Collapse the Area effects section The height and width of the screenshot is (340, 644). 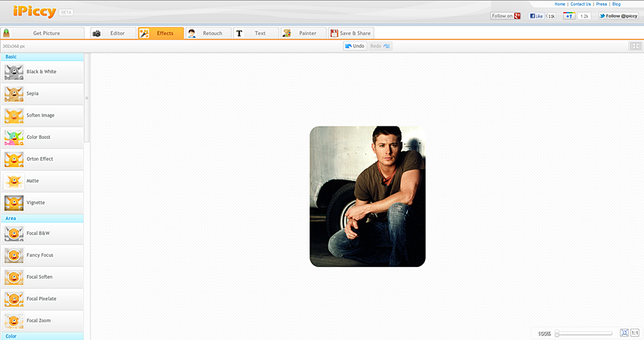[x=42, y=218]
